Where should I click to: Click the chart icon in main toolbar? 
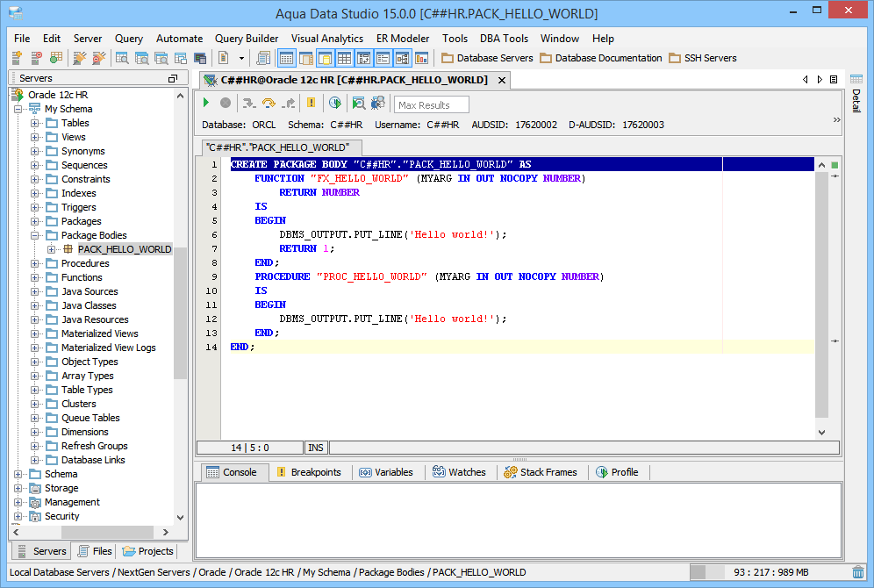[x=422, y=58]
